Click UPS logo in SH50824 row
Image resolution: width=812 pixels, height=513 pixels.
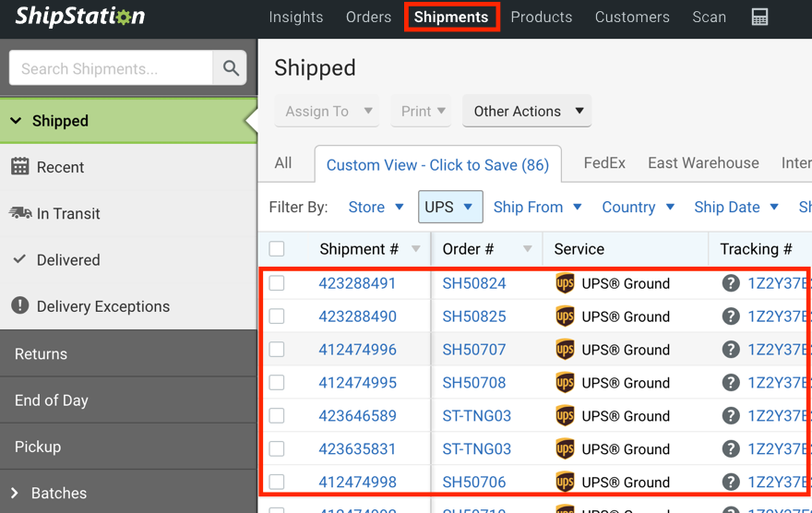pyautogui.click(x=565, y=283)
